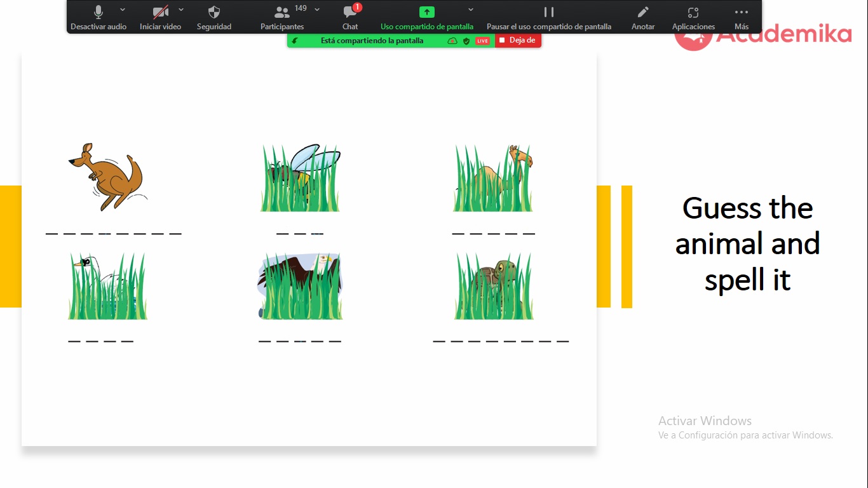Open Chat with unread badge
Screen dimensions: 868x488
click(x=350, y=18)
